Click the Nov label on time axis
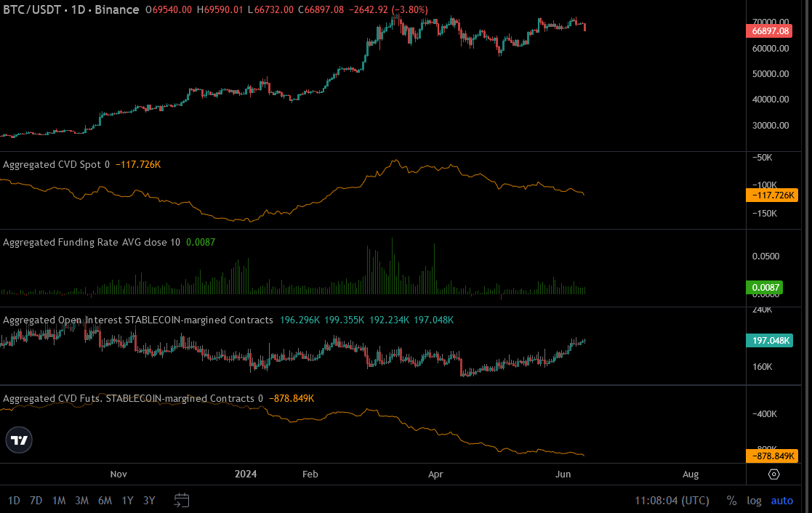The width and height of the screenshot is (812, 513). click(x=118, y=474)
